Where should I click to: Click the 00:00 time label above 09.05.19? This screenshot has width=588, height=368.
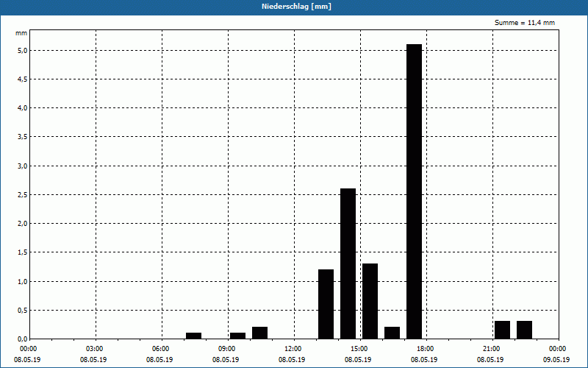558,349
